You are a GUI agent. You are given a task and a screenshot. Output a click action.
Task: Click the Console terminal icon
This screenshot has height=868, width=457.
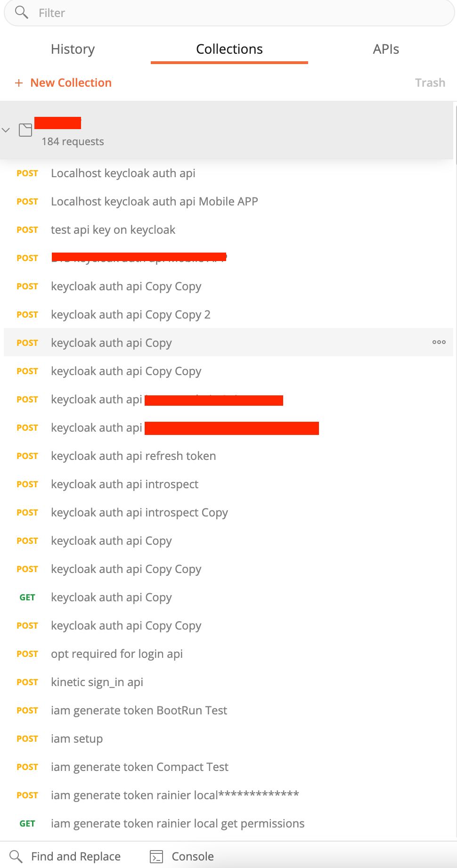(x=156, y=856)
